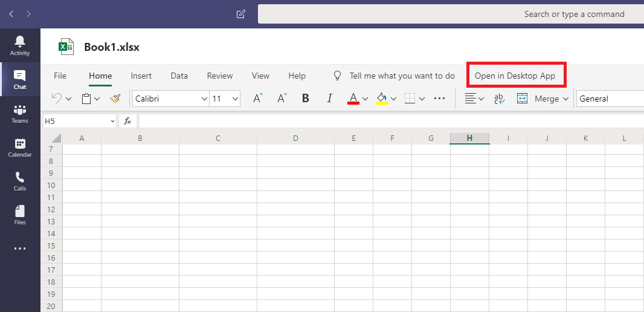Screen dimensions: 644x312
Task: Click the Search or type a command box
Action: (451, 14)
